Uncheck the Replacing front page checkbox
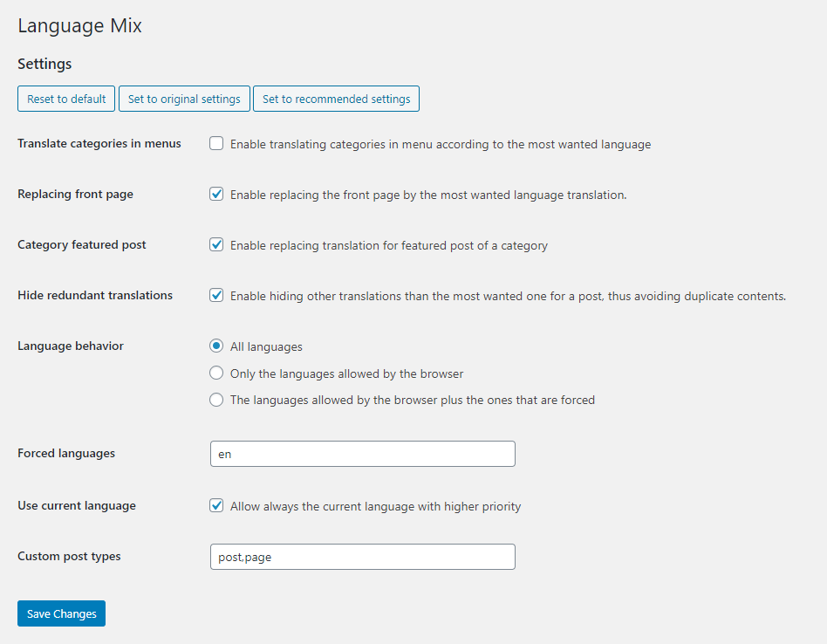The image size is (827, 644). (x=216, y=194)
